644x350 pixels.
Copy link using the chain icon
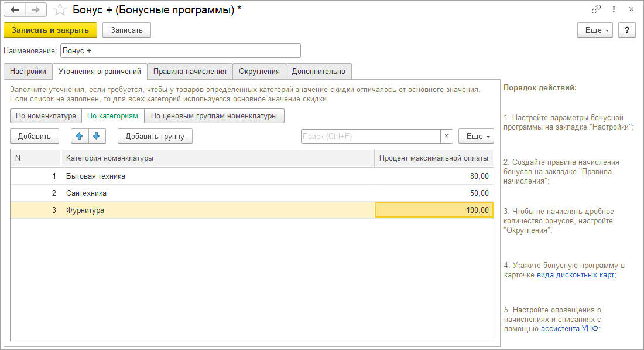point(597,9)
